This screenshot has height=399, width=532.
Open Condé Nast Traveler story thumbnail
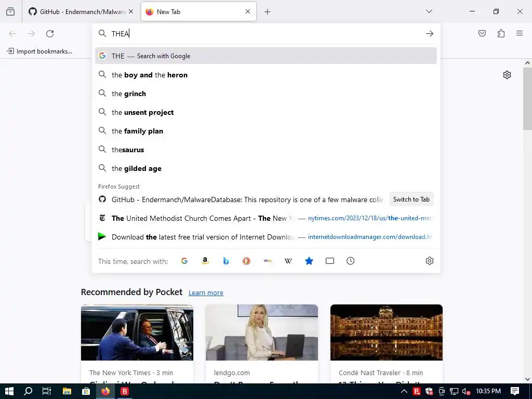[387, 332]
